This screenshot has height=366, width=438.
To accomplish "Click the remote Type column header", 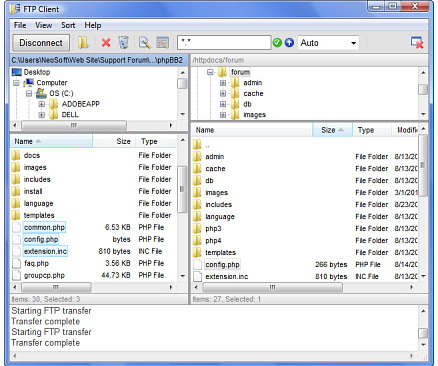I will [372, 130].
